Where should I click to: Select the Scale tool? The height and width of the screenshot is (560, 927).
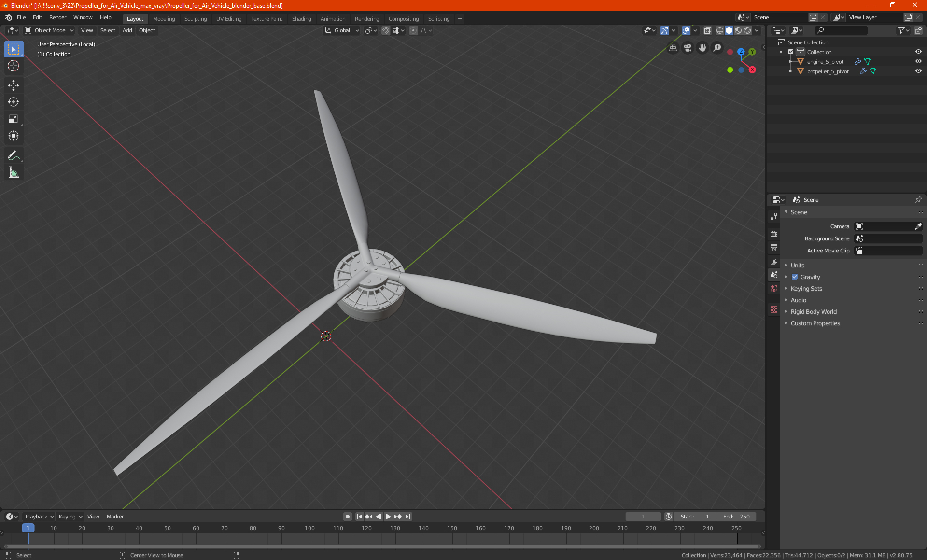coord(14,119)
